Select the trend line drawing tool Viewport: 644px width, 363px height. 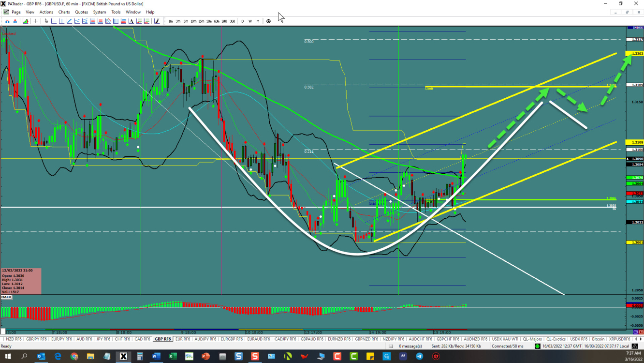[x=69, y=21]
